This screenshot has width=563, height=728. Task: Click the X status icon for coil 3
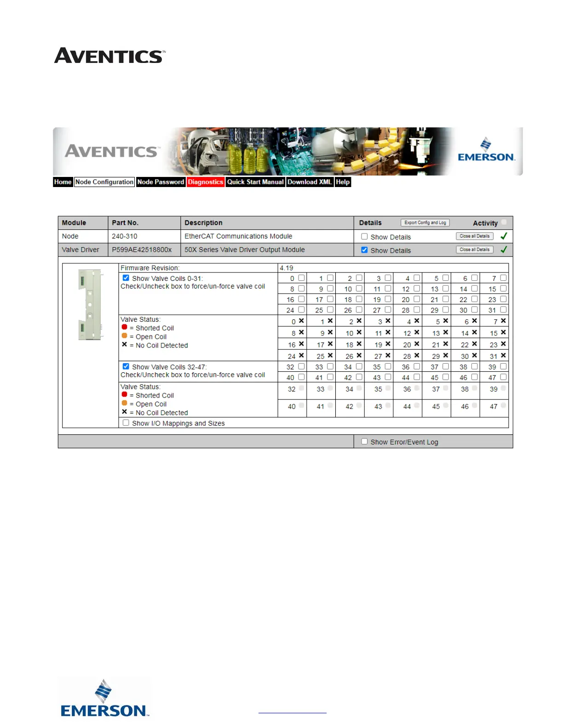pos(388,321)
